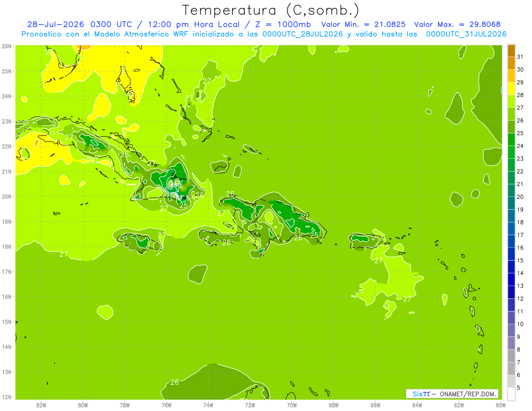Click the blue "Sis" logo text

coord(418,394)
